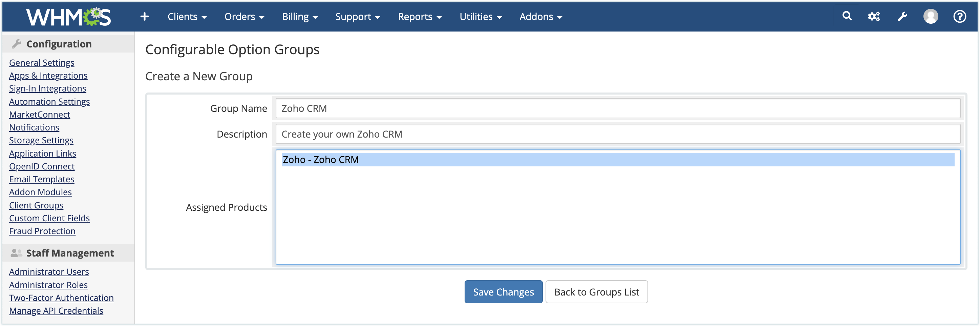Click Back to Groups List

pos(596,292)
